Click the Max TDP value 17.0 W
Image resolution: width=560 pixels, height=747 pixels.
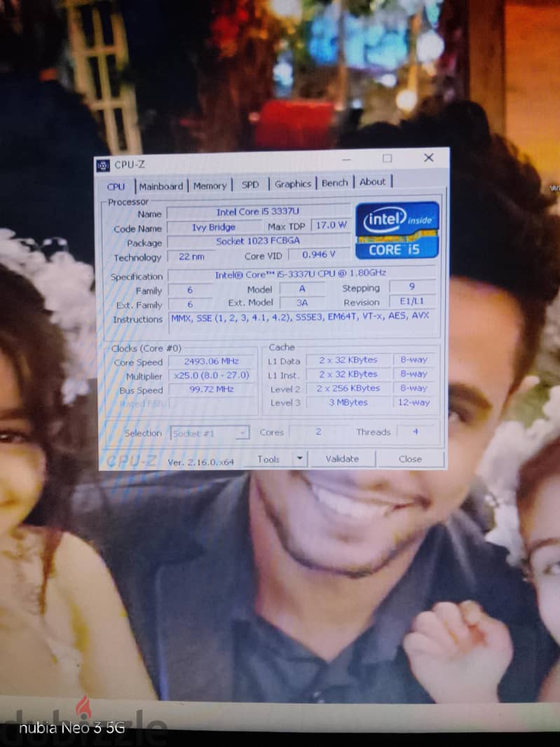[332, 225]
